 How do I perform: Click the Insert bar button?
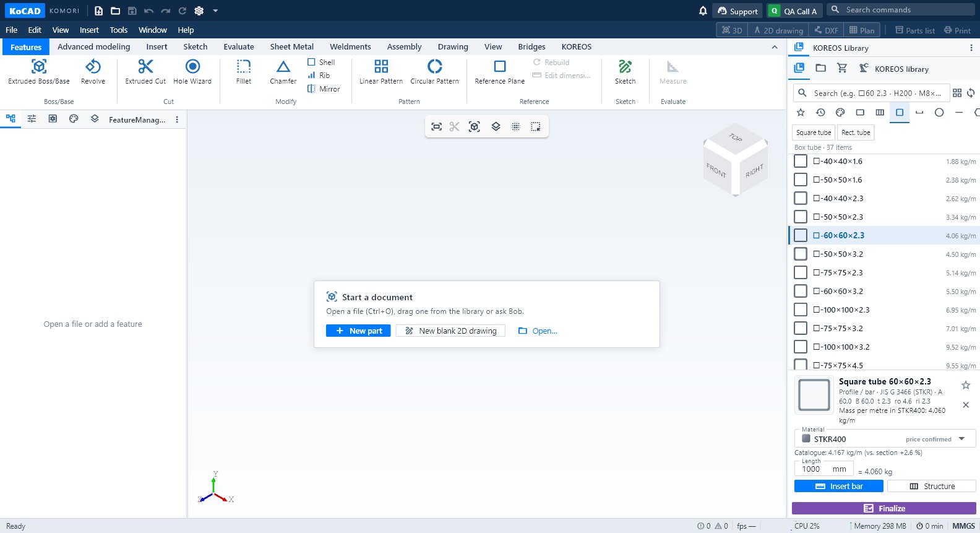tap(839, 486)
